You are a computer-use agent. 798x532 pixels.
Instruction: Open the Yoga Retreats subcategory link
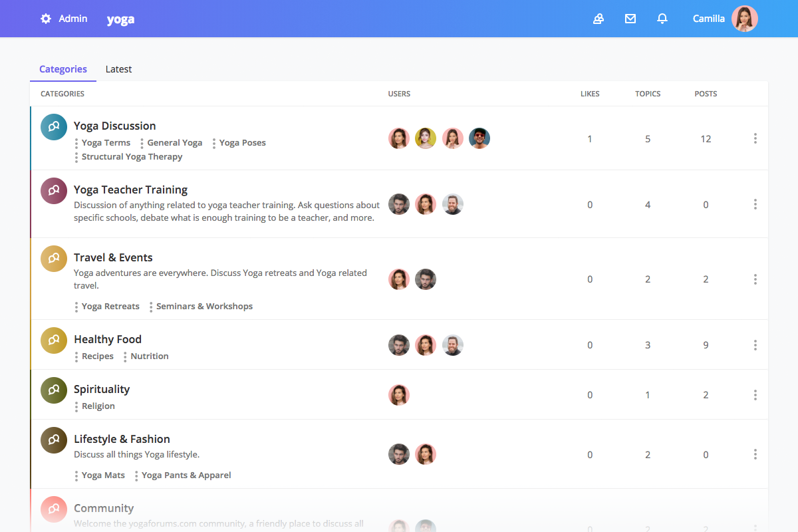click(x=110, y=306)
